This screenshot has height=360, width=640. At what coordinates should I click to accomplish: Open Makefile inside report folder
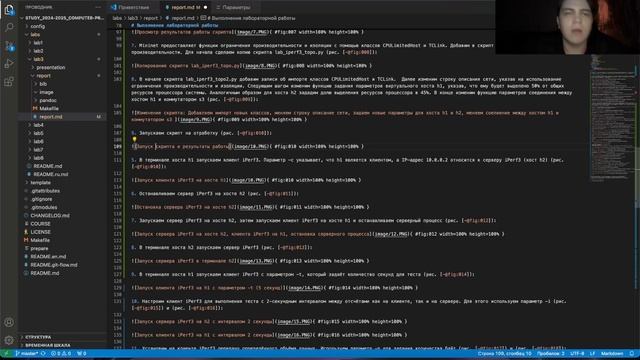pos(49,109)
